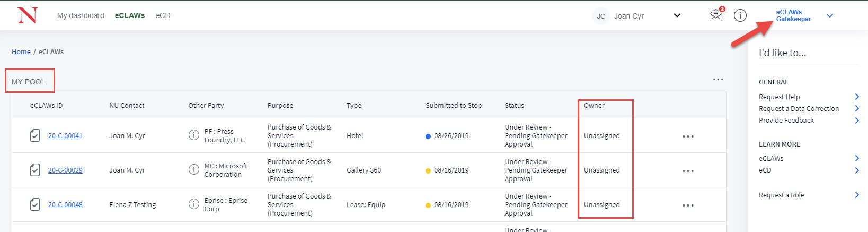Click the JC user avatar
The width and height of the screenshot is (868, 232).
click(x=600, y=16)
